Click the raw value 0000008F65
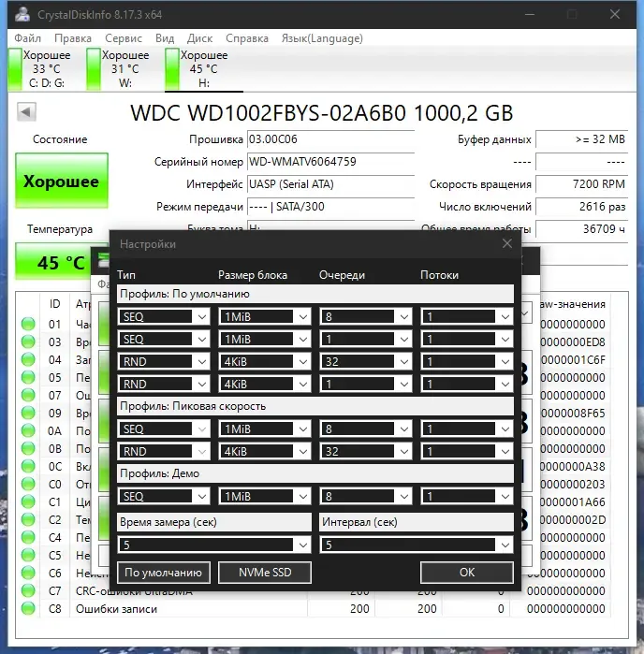The height and width of the screenshot is (654, 644). point(572,413)
